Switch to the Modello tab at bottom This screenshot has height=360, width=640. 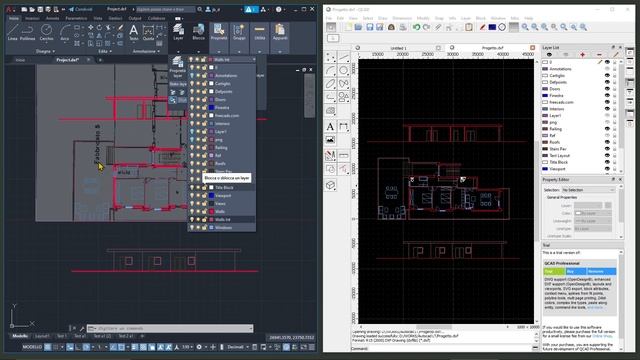[x=20, y=336]
